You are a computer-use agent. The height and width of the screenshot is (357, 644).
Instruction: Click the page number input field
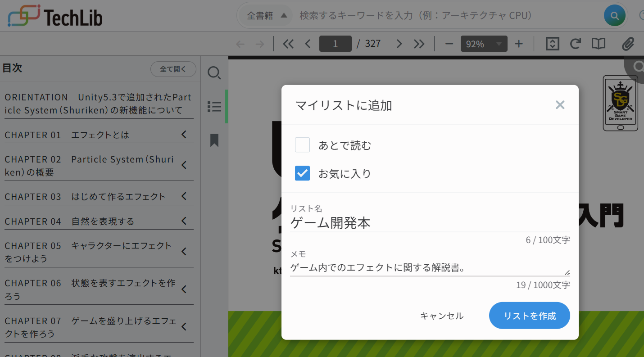pyautogui.click(x=335, y=44)
